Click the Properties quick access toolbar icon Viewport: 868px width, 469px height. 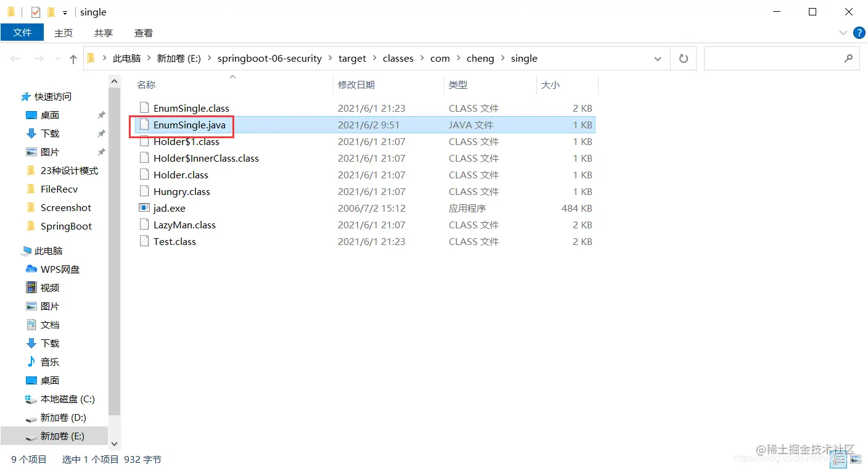[x=36, y=12]
